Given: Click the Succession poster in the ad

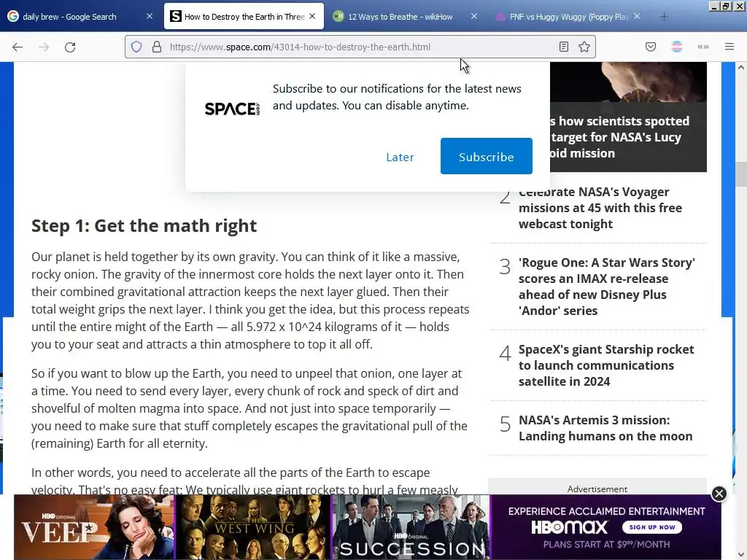Looking at the screenshot, I should pos(411,526).
